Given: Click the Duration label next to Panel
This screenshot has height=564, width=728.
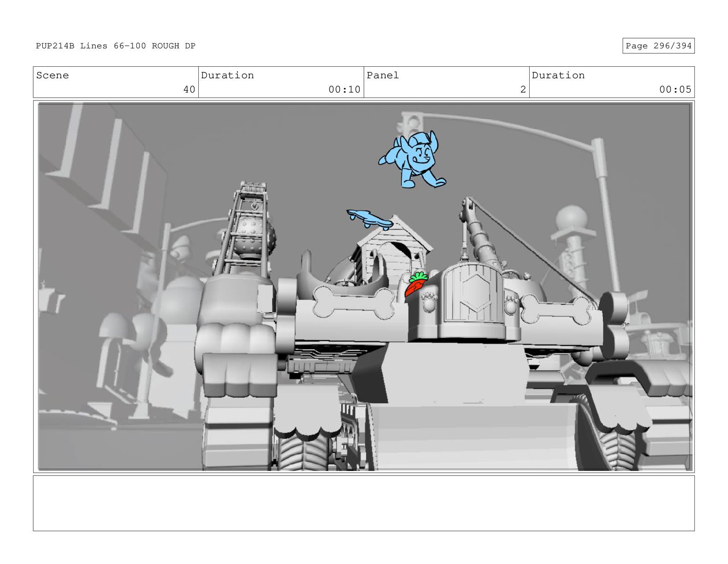Looking at the screenshot, I should pyautogui.click(x=558, y=76).
